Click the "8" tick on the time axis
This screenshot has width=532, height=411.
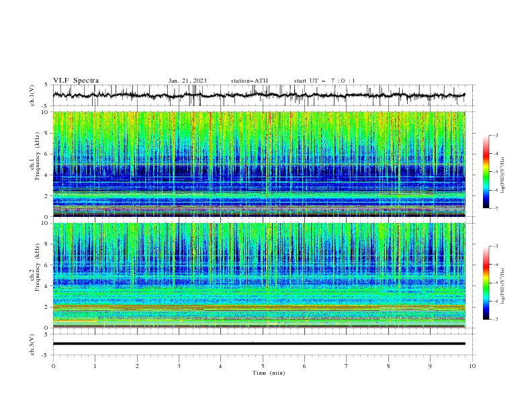pyautogui.click(x=388, y=366)
